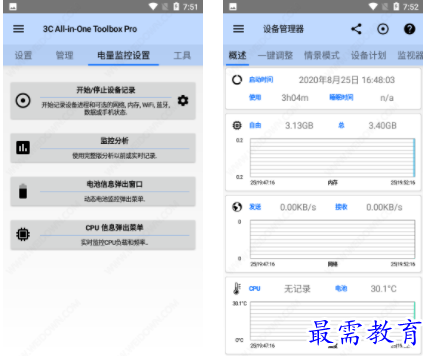Tap the total memory value 3.40GB

point(382,126)
